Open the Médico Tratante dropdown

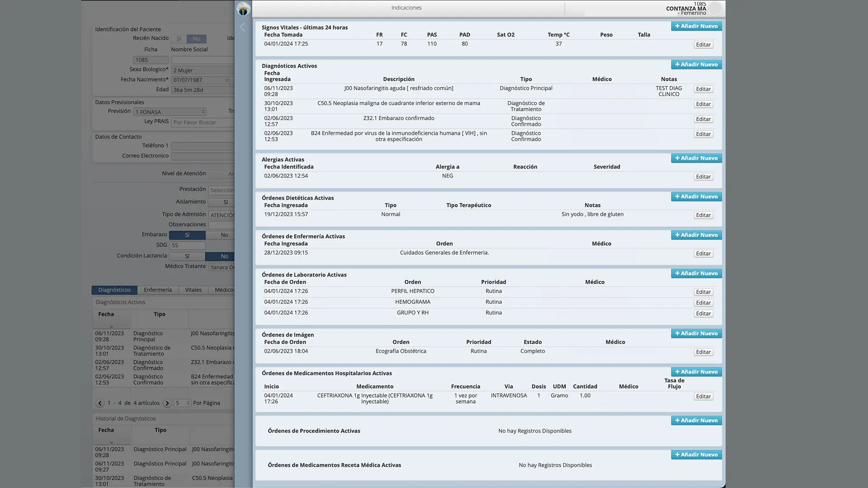point(222,267)
